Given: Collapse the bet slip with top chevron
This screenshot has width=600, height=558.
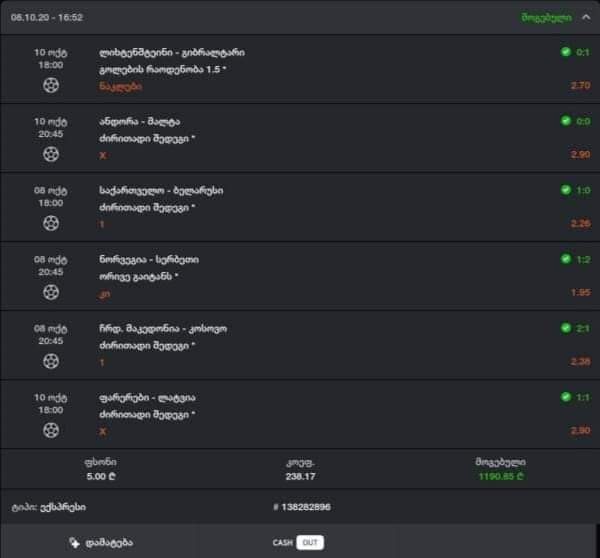Looking at the screenshot, I should [586, 18].
